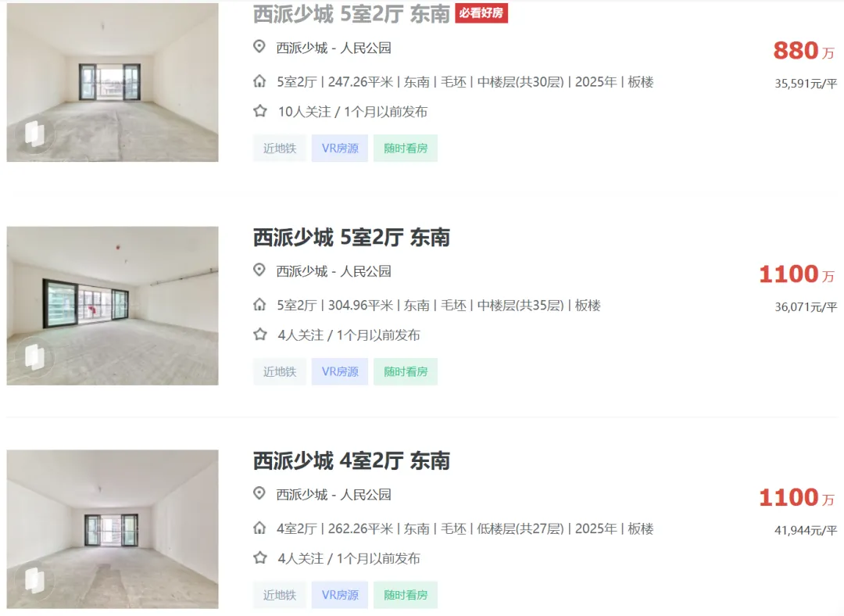Open thumbnail photo of 880万 listing
The image size is (844, 616).
pyautogui.click(x=113, y=82)
